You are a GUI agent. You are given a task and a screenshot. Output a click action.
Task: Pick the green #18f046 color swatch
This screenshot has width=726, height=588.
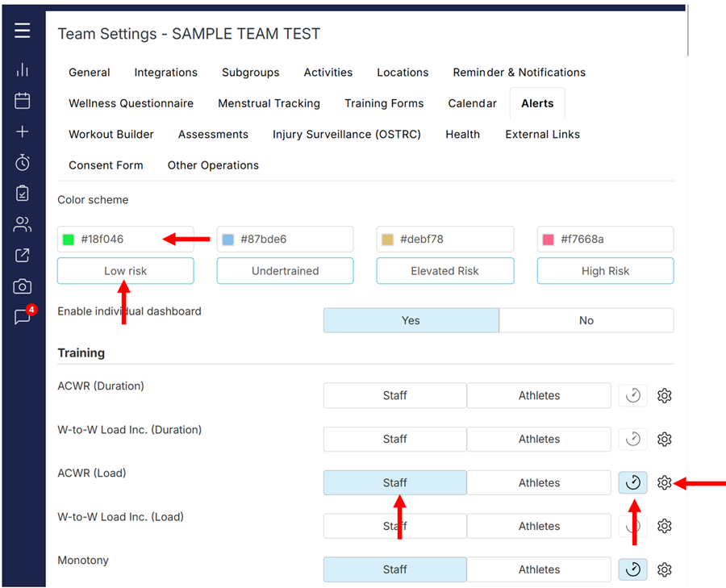pyautogui.click(x=68, y=240)
